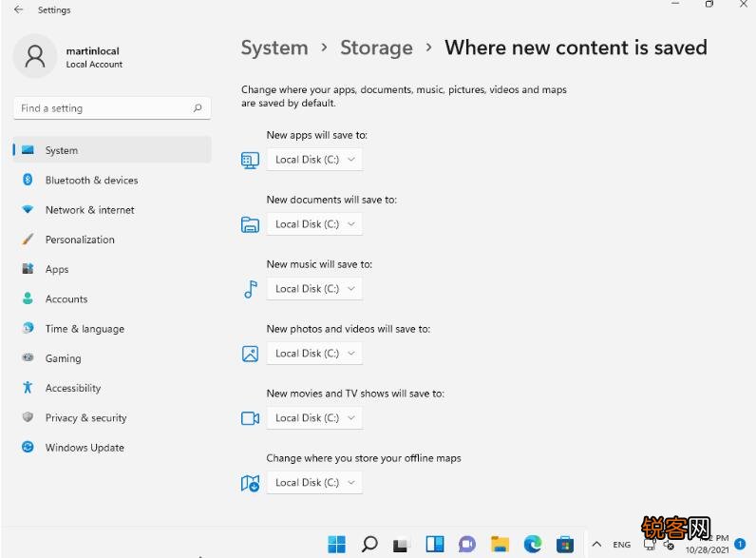This screenshot has width=756, height=558.
Task: Open Accounts settings
Action: pos(112,298)
